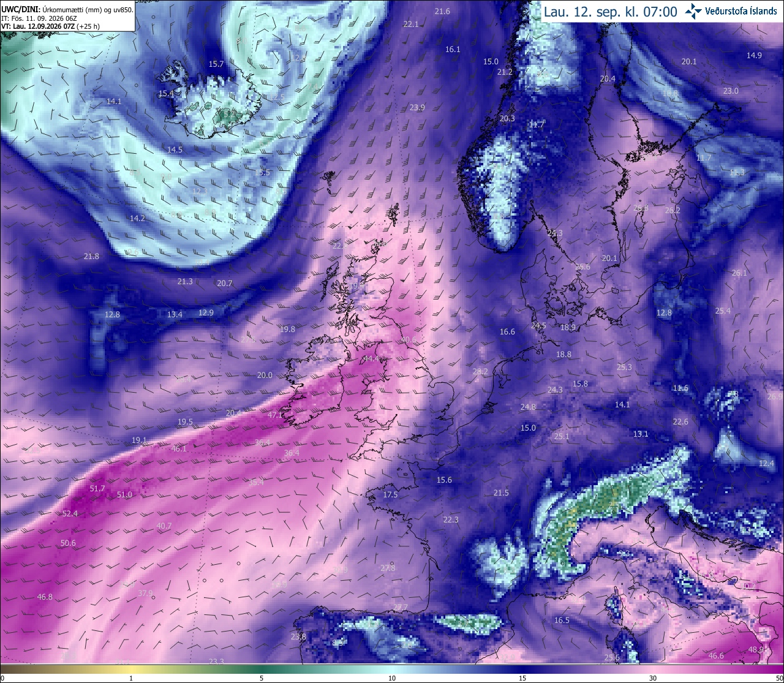Click the VT valid time line in the info box
This screenshot has width=784, height=683.
coord(50,26)
